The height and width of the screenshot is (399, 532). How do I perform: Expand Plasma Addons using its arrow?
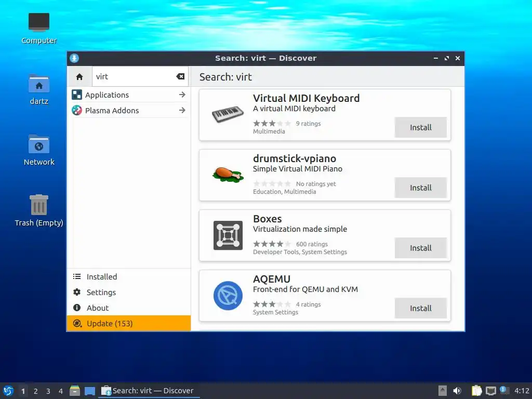(x=182, y=110)
